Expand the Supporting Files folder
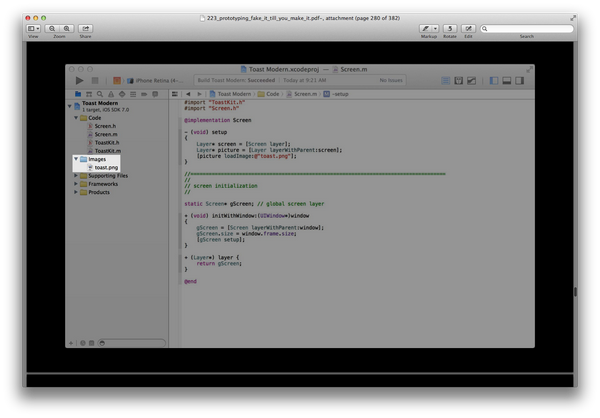This screenshot has width=600, height=418. [76, 175]
